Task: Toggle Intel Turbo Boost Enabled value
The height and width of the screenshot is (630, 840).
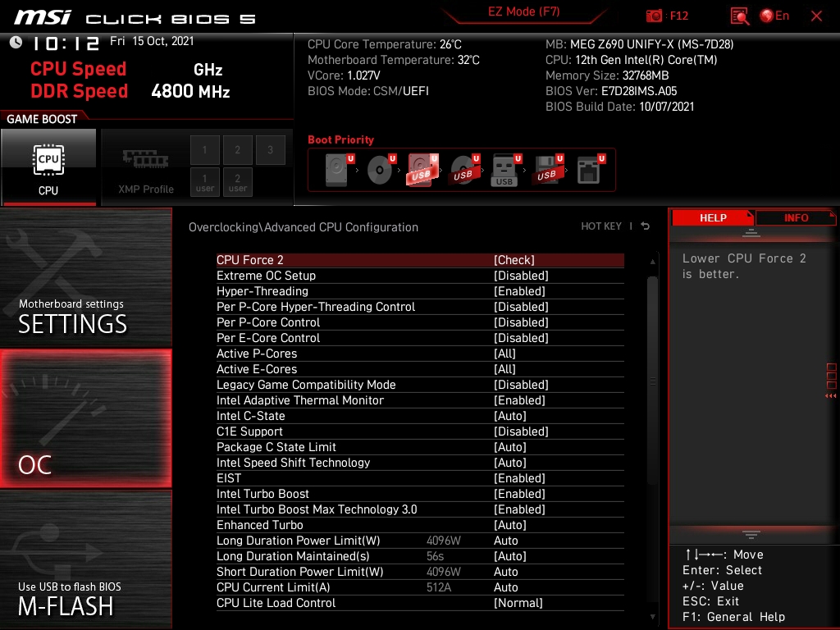Action: (x=519, y=494)
